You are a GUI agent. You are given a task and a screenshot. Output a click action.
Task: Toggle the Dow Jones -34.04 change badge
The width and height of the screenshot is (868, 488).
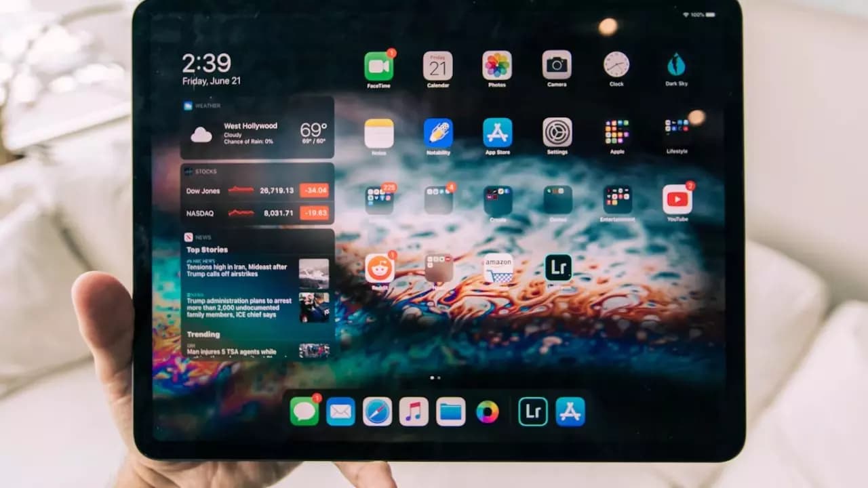315,190
